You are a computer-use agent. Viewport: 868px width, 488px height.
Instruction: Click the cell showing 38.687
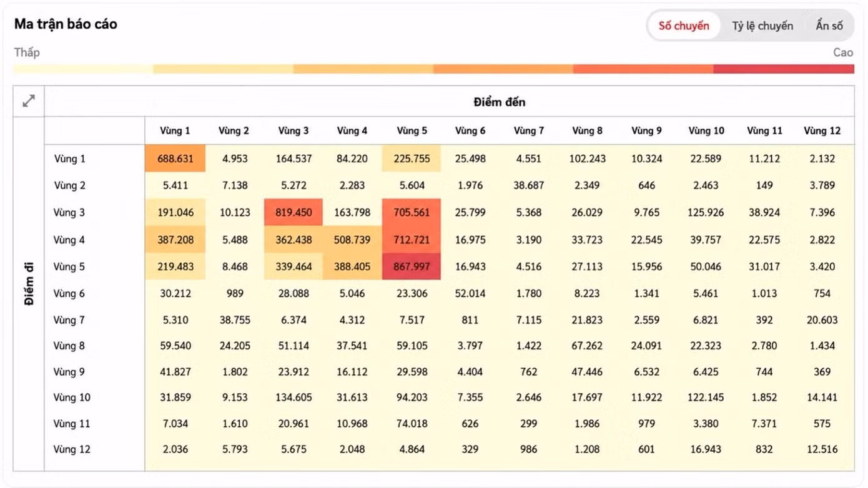528,185
